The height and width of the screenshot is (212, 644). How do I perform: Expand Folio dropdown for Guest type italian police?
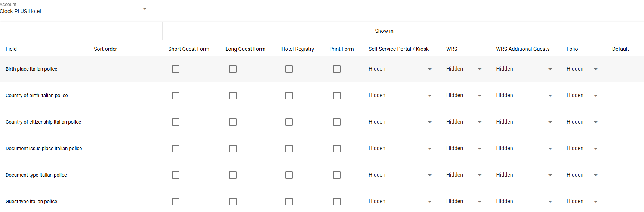pos(583,202)
